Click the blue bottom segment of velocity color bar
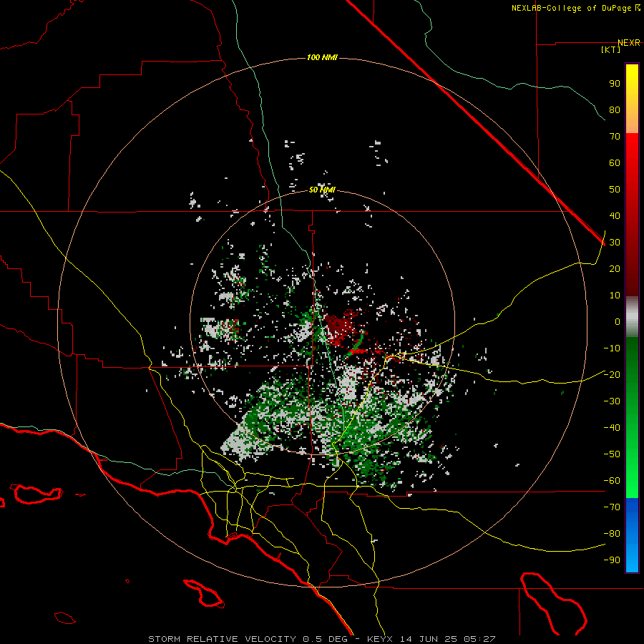The image size is (644, 644). (632, 535)
